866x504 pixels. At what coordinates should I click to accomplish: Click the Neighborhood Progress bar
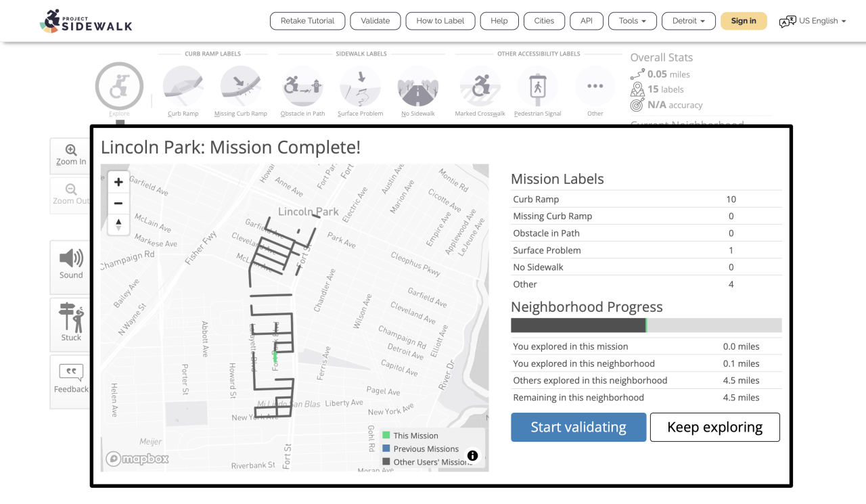(x=646, y=325)
